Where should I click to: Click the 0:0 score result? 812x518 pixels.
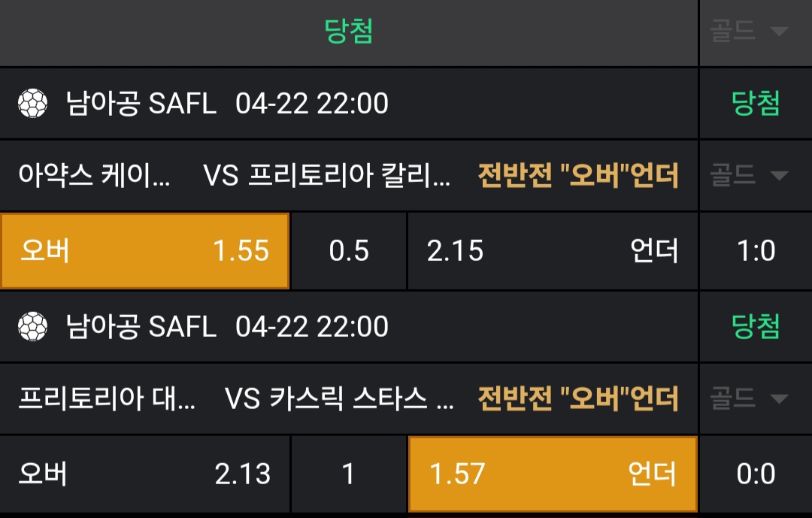point(756,474)
